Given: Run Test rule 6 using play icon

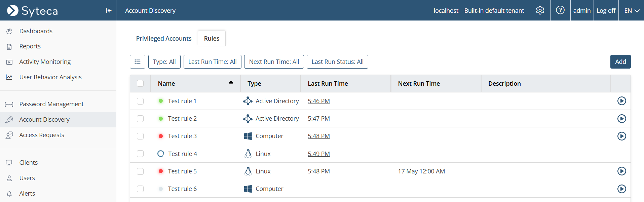Looking at the screenshot, I should click(x=621, y=189).
